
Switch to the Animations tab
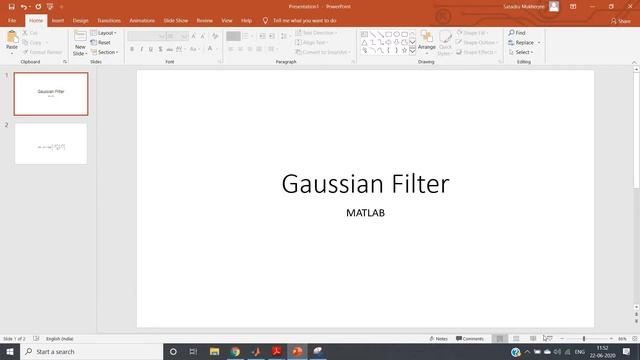[x=142, y=20]
